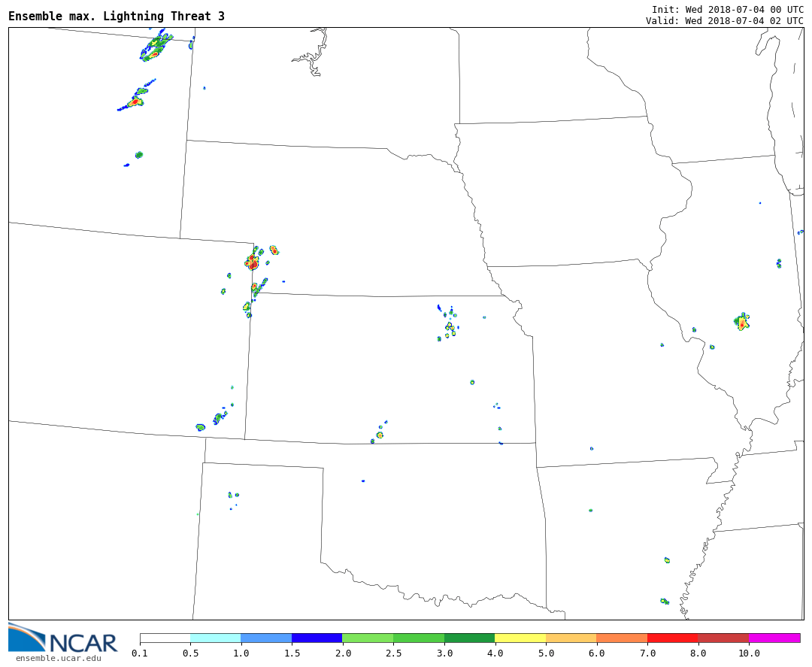Viewport: 812px width, 667px height.
Task: Pick the bright red 7.0–8.0 swatch
Action: click(672, 638)
